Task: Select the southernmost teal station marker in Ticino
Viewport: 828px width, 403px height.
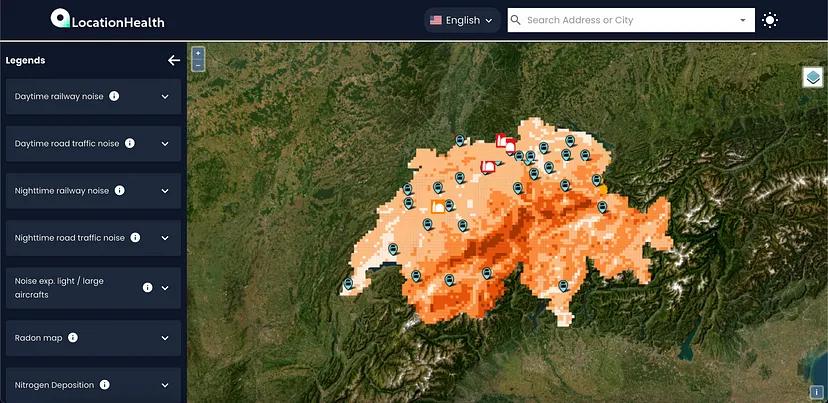Action: click(x=563, y=286)
